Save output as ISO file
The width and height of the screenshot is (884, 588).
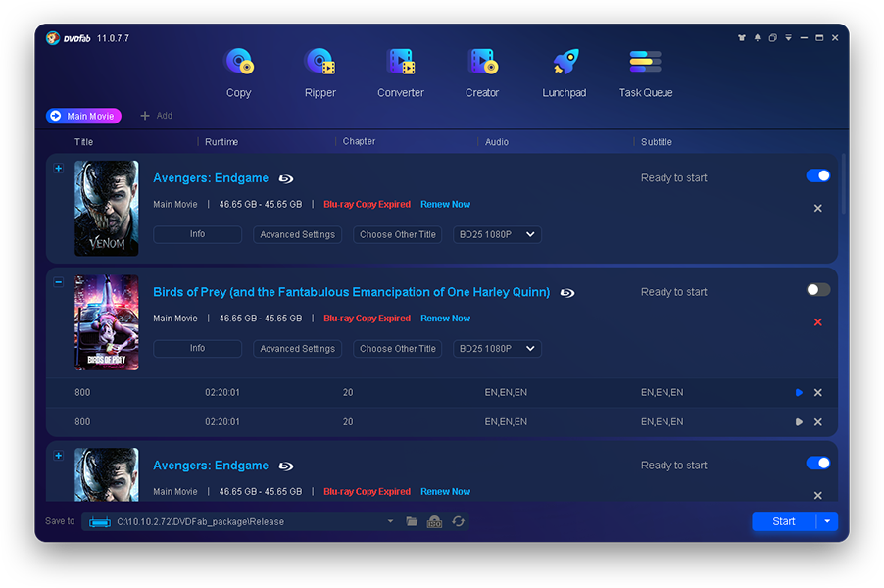tap(434, 522)
